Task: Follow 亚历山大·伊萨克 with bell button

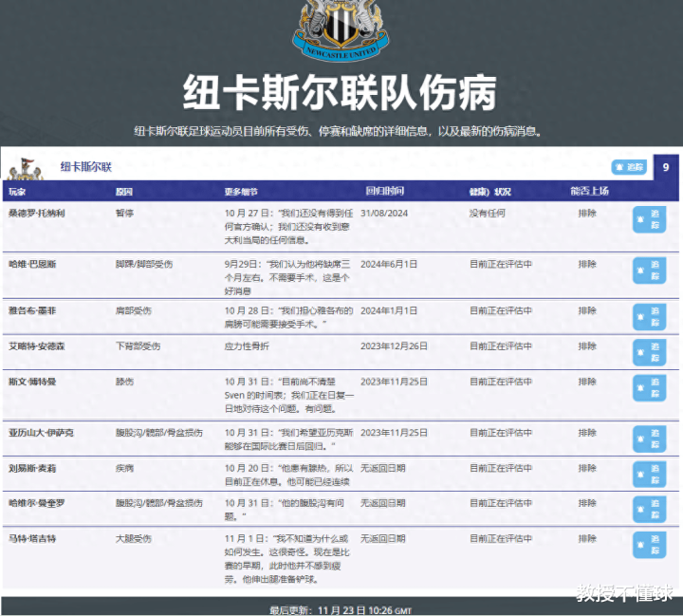Action: pyautogui.click(x=649, y=439)
